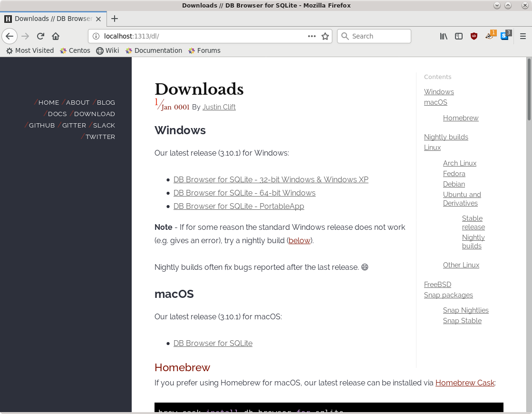Reload the current page
Screen dimensions: 532x414
point(40,36)
